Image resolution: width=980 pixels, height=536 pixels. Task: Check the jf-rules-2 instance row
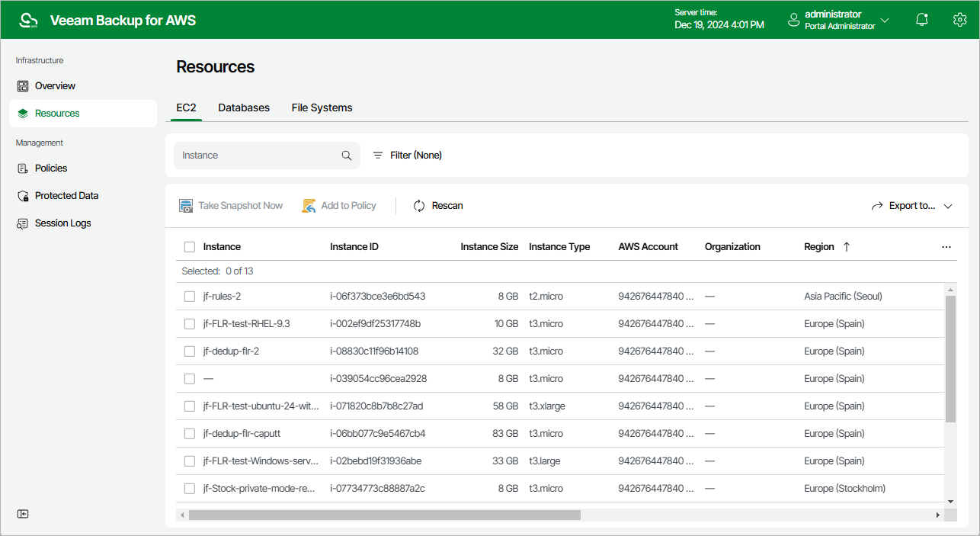[x=190, y=297]
